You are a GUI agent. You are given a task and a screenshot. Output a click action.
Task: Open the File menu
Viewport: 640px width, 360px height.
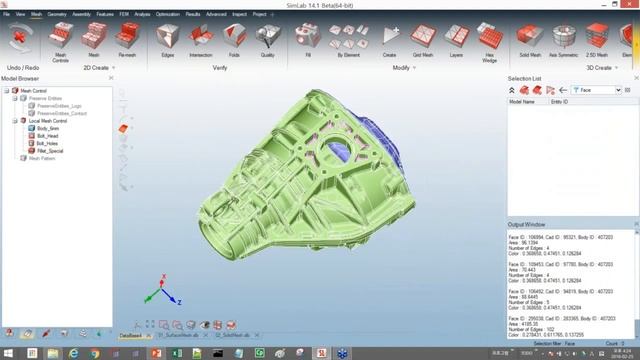click(x=7, y=14)
